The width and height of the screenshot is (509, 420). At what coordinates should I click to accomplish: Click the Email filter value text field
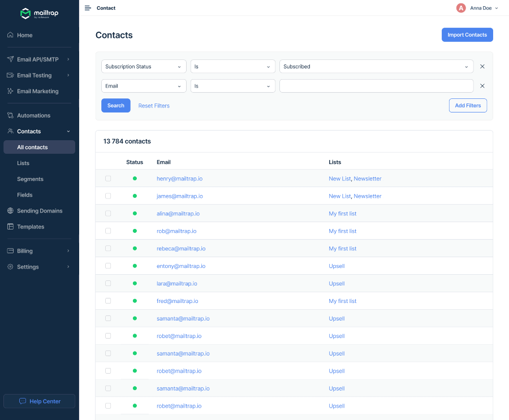376,86
